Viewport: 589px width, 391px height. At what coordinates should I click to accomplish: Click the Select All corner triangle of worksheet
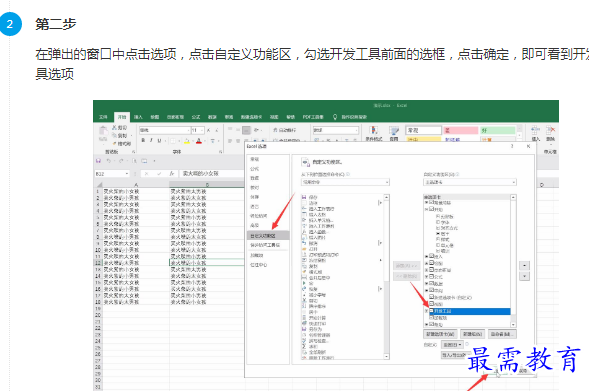pos(100,184)
